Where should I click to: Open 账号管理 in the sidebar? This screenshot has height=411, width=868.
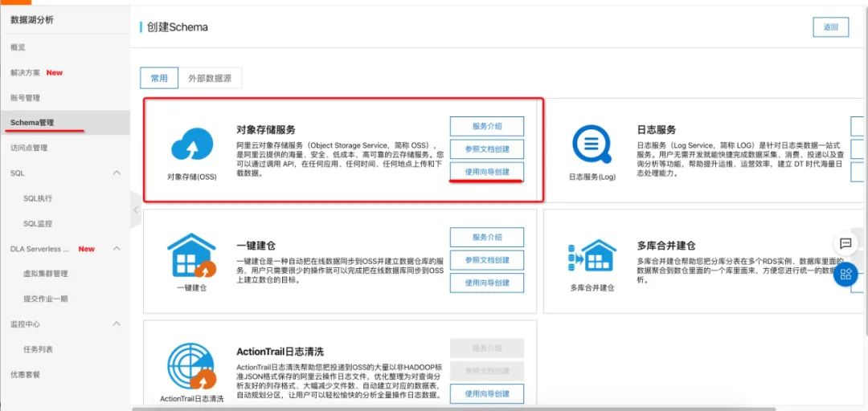pos(26,98)
